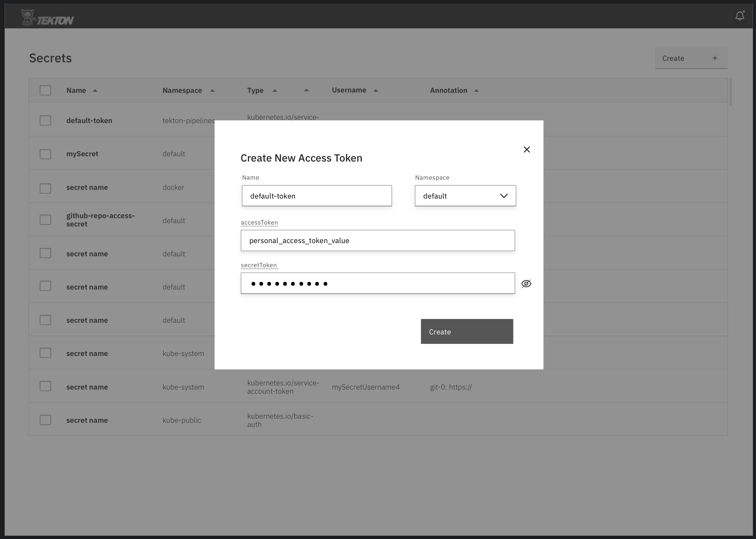The height and width of the screenshot is (539, 756).
Task: Click the X to close the access token dialog
Action: [x=527, y=149]
